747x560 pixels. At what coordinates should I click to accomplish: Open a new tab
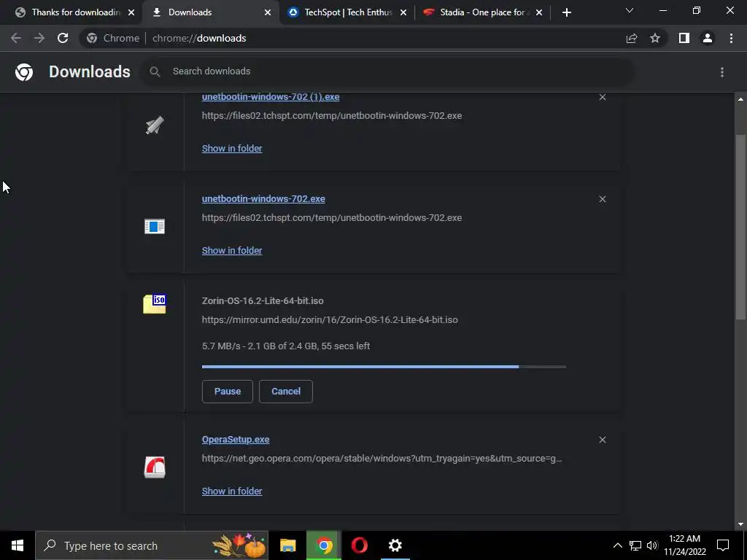(x=566, y=12)
